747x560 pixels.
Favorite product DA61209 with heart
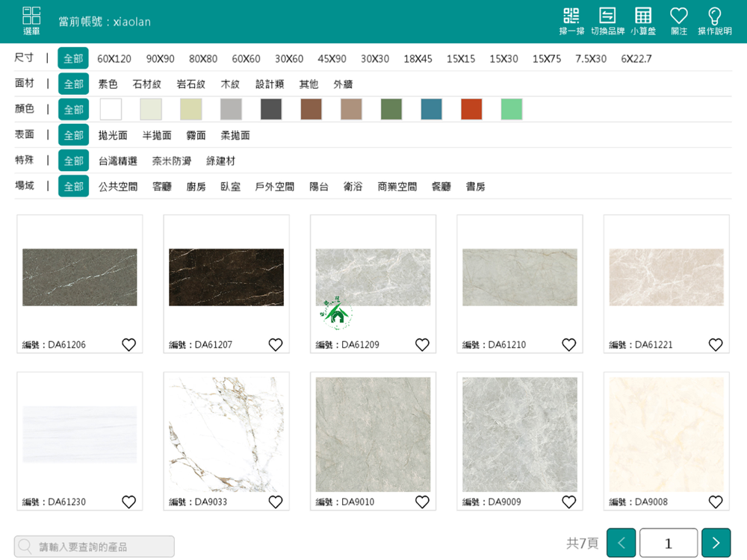tap(422, 344)
